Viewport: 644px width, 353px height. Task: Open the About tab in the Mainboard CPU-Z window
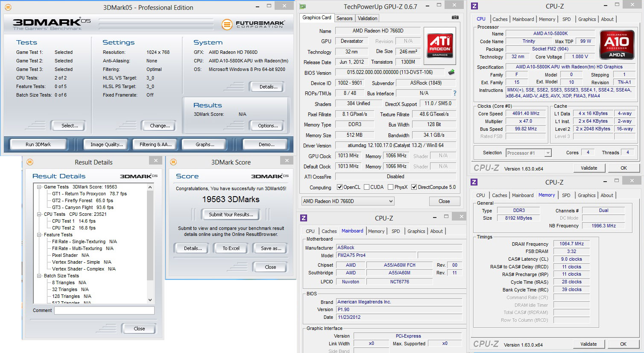click(x=436, y=231)
